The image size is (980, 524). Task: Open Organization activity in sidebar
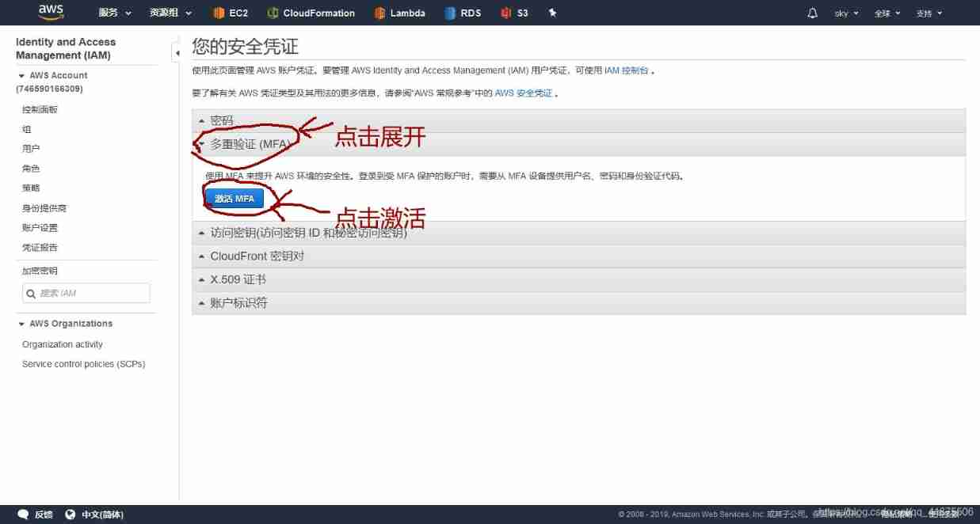63,344
